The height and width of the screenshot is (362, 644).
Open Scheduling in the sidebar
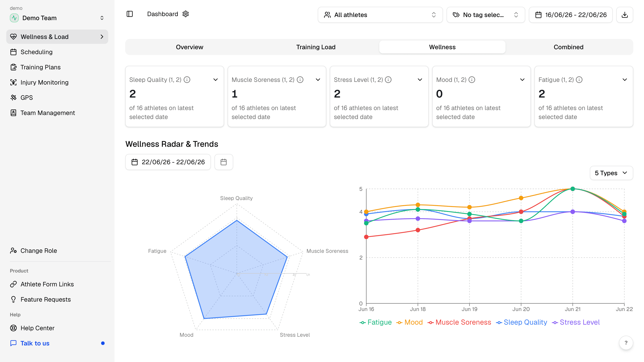(57, 52)
